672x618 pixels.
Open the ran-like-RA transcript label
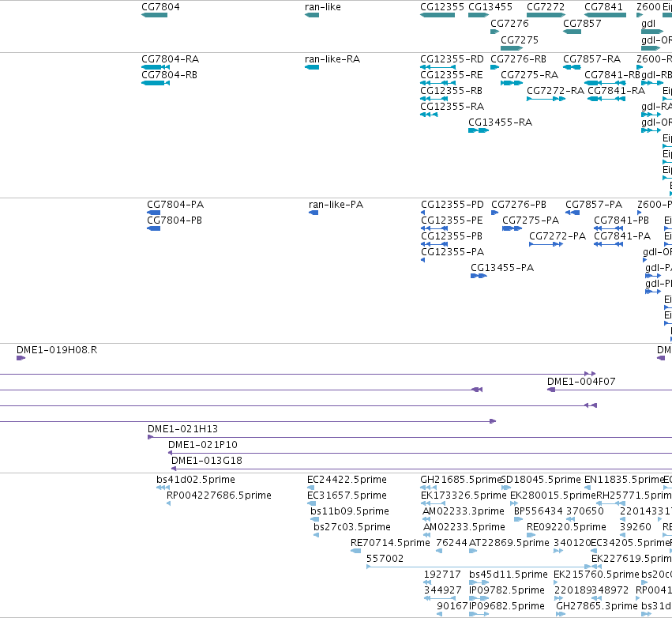tap(332, 58)
